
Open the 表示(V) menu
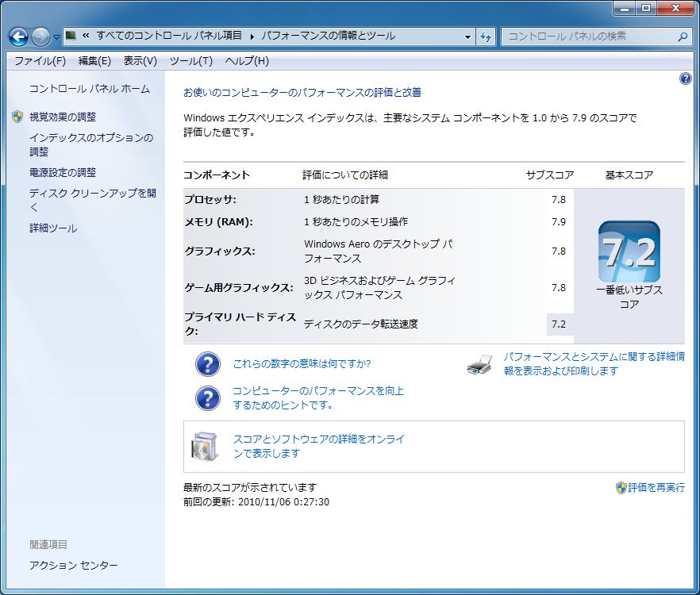[x=140, y=61]
